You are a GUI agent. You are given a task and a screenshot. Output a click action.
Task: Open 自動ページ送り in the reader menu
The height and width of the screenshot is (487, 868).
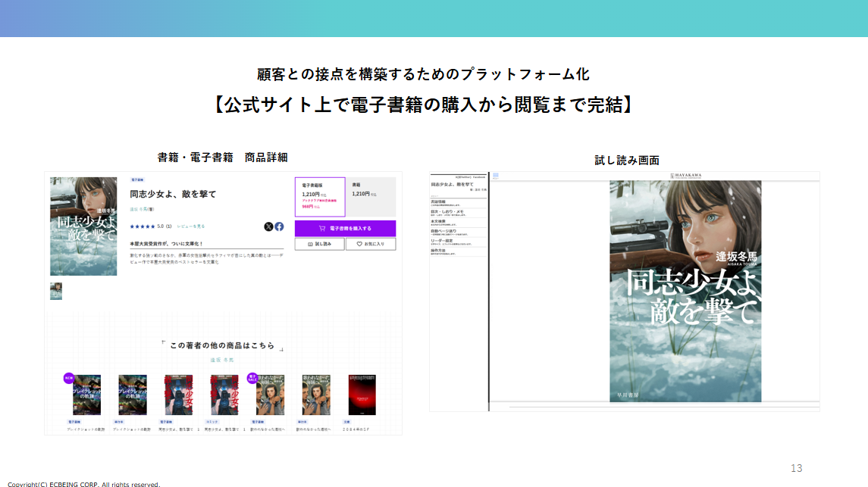tap(459, 233)
